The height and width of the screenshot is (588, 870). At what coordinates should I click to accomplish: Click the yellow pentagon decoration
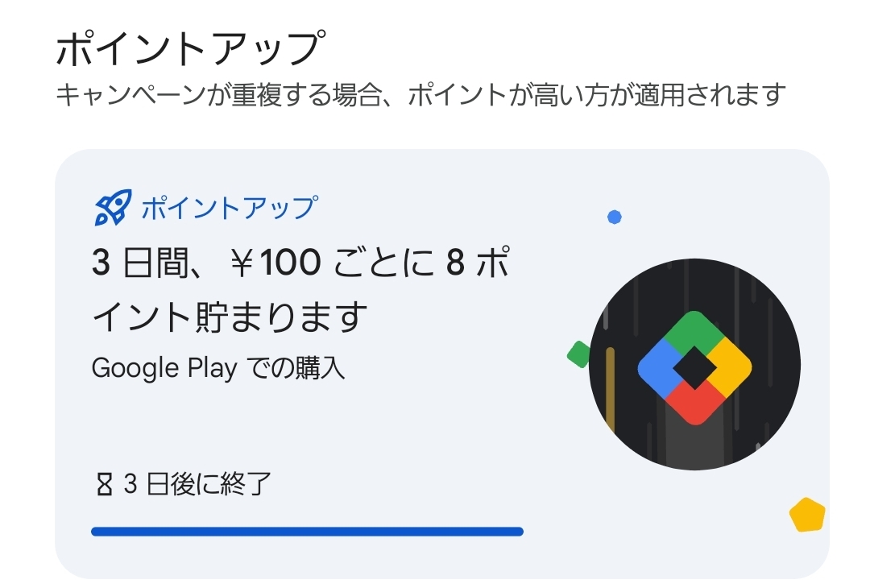[806, 515]
